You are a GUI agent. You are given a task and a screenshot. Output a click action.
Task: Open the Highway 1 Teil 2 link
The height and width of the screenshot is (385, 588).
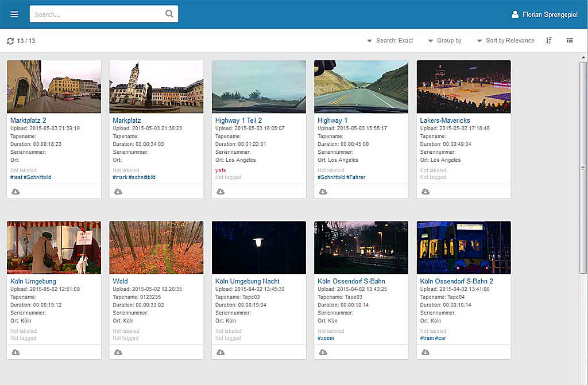pos(238,120)
